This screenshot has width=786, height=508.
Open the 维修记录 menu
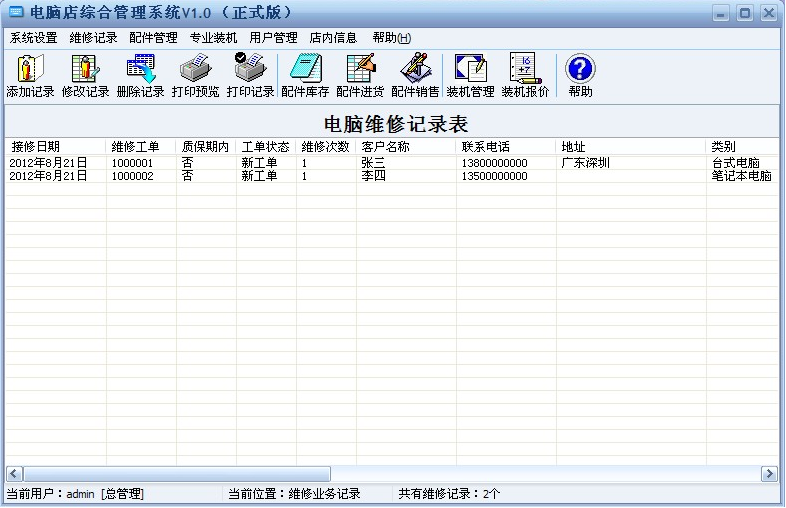93,38
